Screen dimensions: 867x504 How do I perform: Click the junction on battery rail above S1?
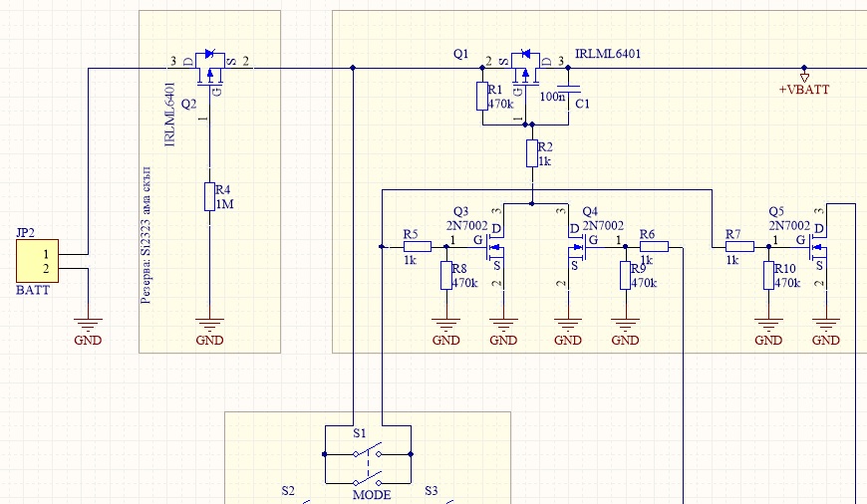[x=353, y=68]
